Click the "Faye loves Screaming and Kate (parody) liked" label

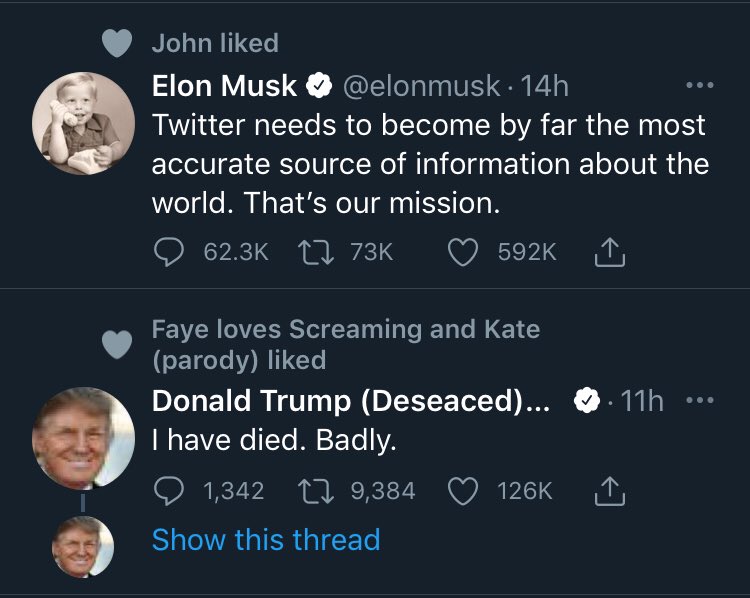point(345,343)
